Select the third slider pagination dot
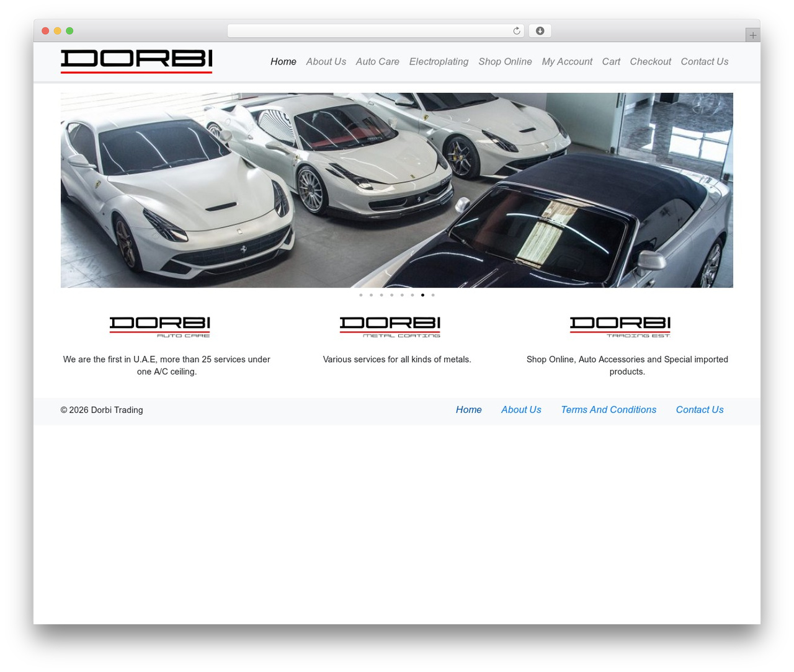Image resolution: width=794 pixels, height=672 pixels. point(381,295)
